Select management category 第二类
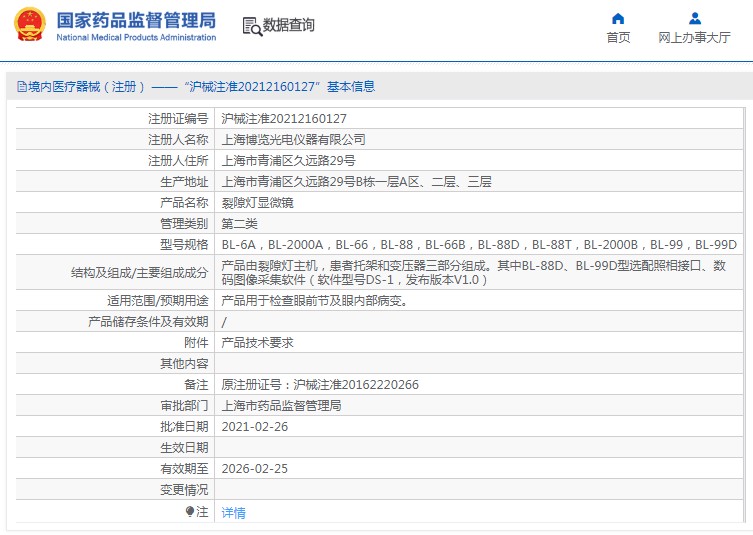 click(239, 224)
